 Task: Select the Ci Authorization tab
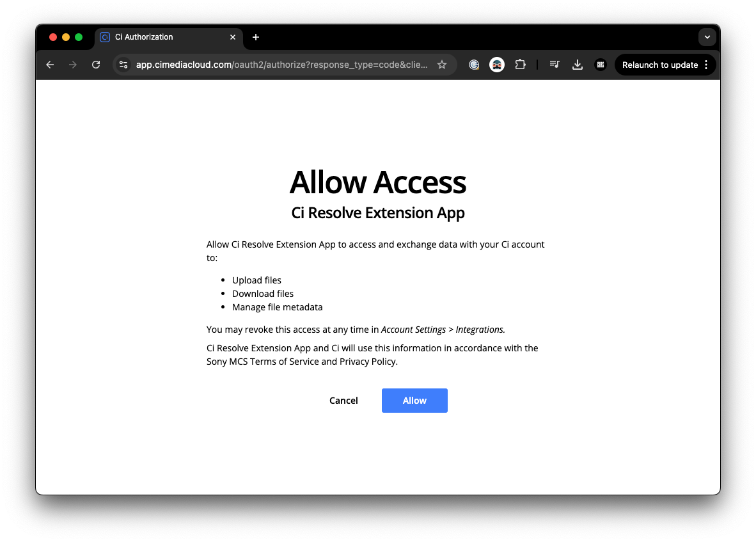pyautogui.click(x=169, y=37)
